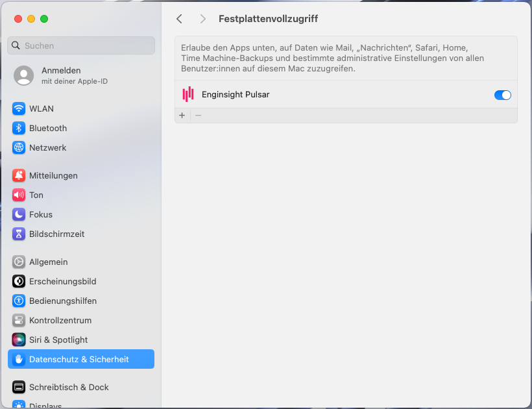Viewport: 532px width, 409px height.
Task: Disable Enginsight Pulsar full disk access
Action: click(x=503, y=95)
